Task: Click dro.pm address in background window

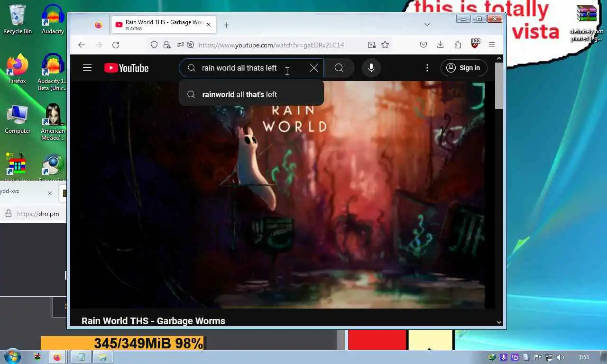Action: (x=38, y=214)
